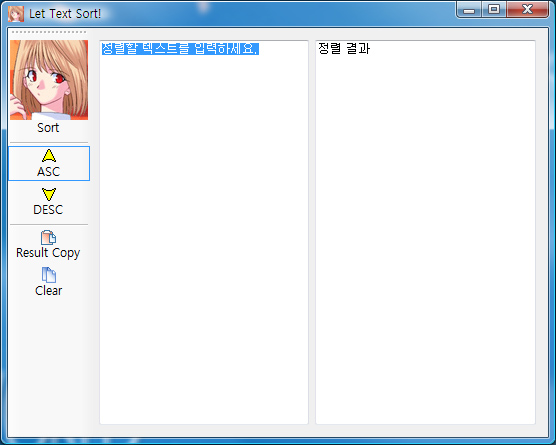Click the Clear documents icon
The image size is (556, 445).
point(49,275)
